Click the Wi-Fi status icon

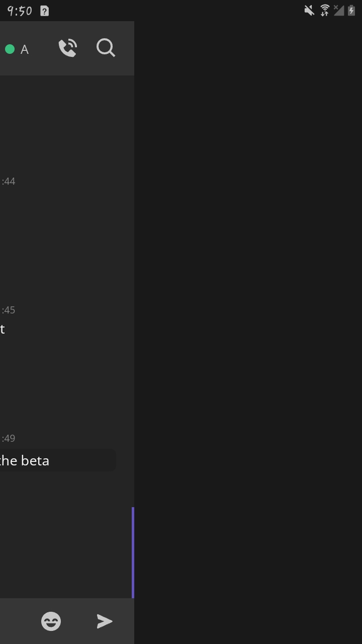[x=325, y=10]
